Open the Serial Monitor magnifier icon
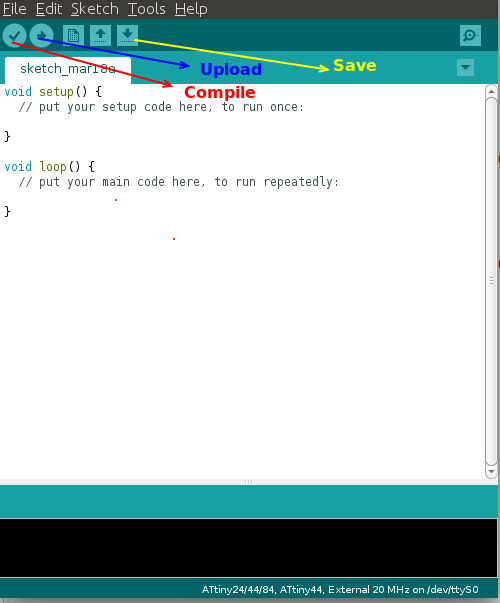The height and width of the screenshot is (603, 500). (470, 36)
